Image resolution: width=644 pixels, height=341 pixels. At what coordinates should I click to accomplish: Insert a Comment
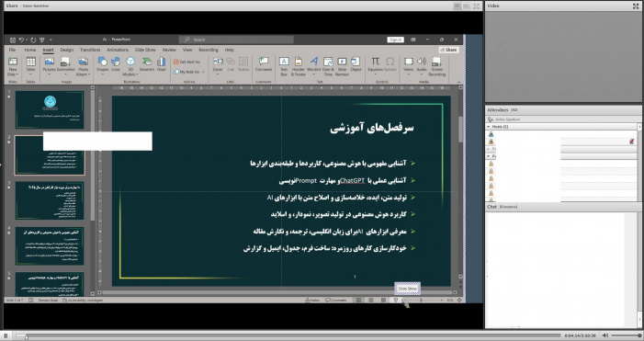(264, 64)
